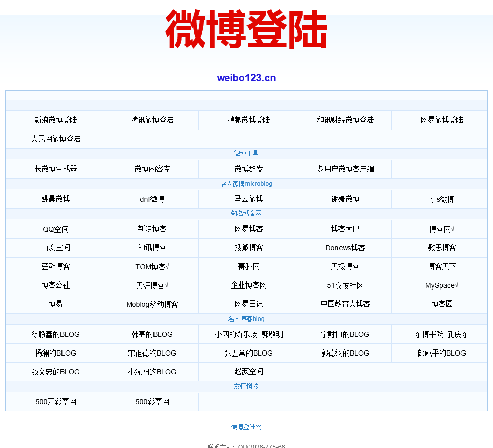Open 东博书院_孔庆东
The height and width of the screenshot is (448, 493).
(x=442, y=334)
